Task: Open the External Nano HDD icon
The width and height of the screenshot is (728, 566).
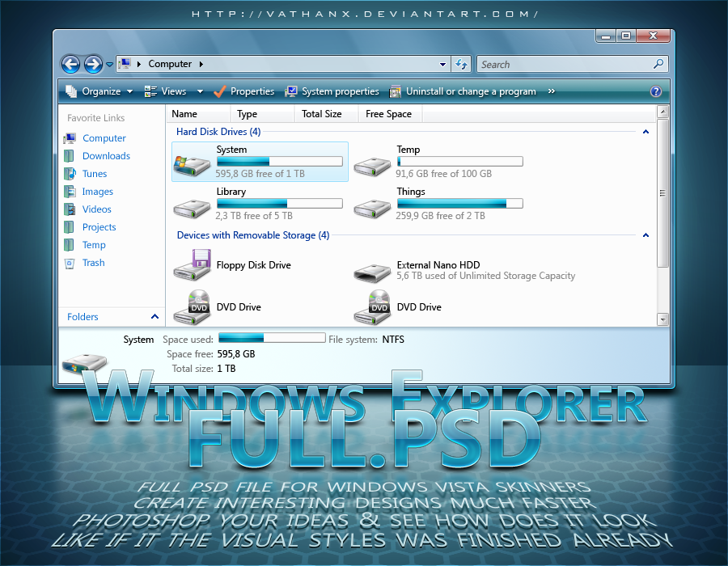Action: [371, 271]
